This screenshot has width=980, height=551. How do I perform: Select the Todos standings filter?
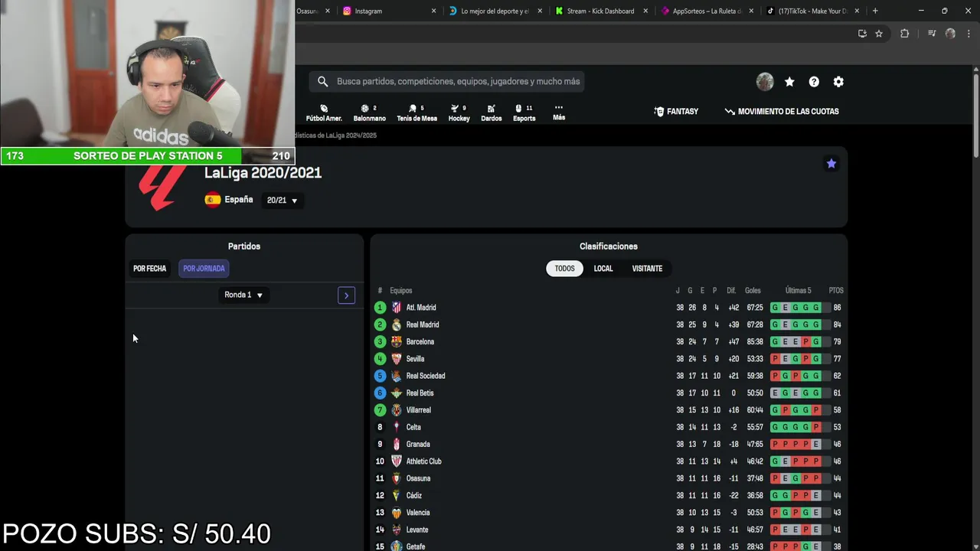pos(564,269)
